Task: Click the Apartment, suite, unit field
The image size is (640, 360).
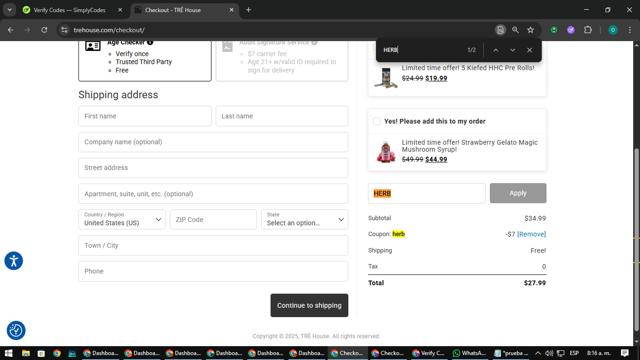Action: 213,193
